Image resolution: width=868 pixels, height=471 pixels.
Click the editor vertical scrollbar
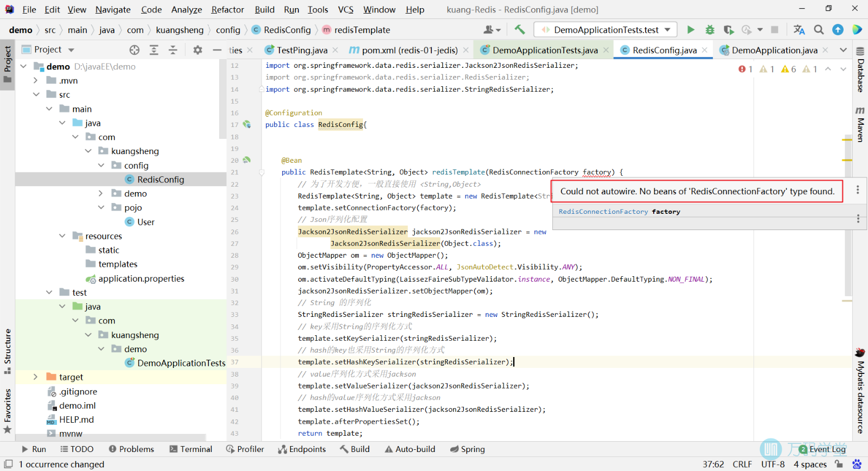[x=848, y=215]
